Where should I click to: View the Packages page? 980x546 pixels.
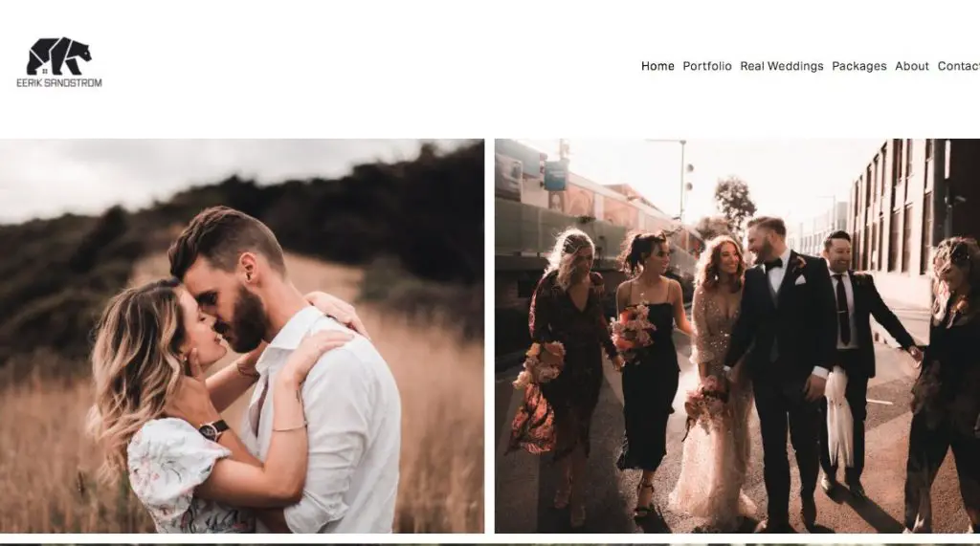[x=858, y=66]
